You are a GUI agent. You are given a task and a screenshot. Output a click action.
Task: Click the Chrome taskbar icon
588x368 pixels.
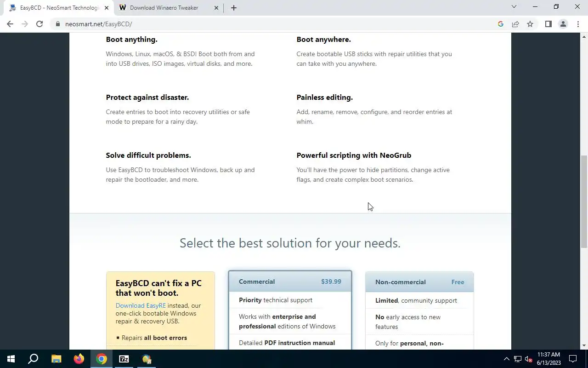102,359
